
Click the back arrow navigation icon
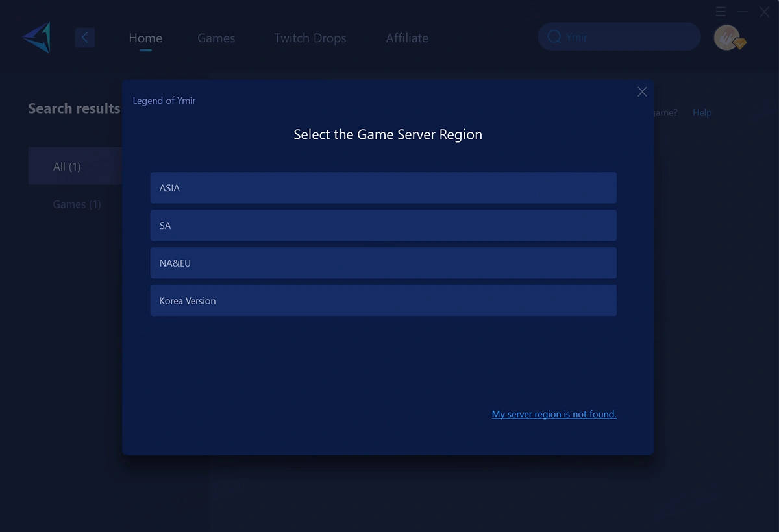[x=85, y=37]
